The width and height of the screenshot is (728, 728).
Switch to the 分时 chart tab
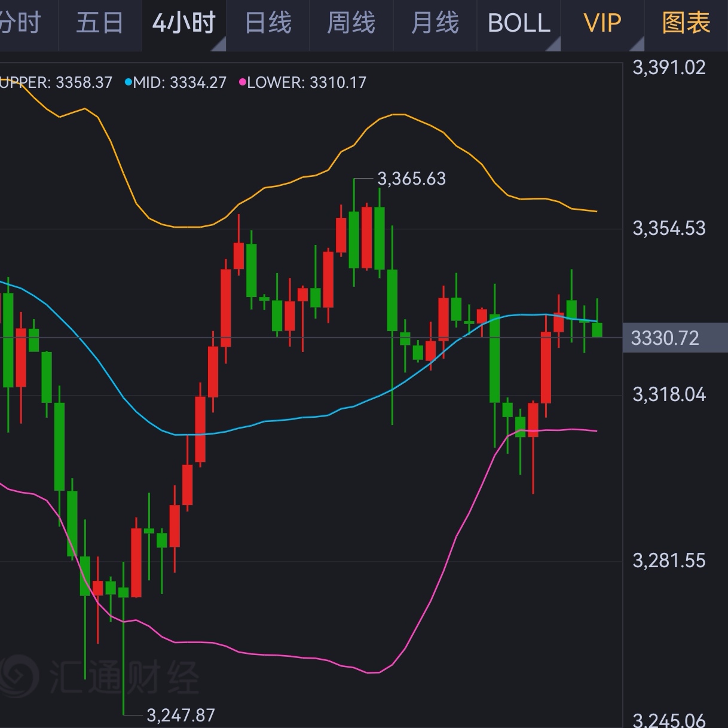(x=21, y=23)
